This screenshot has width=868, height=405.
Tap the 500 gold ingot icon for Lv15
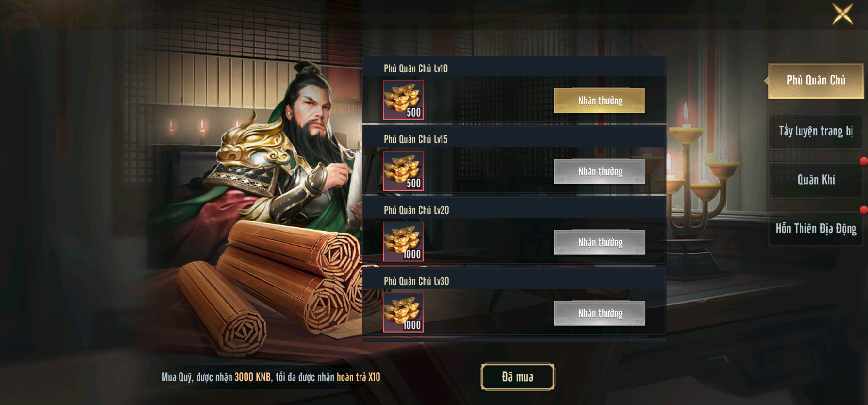(x=403, y=170)
